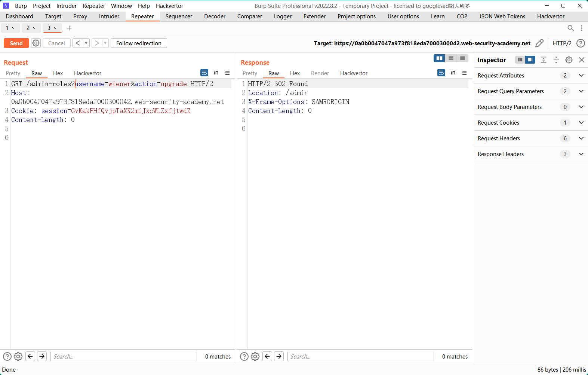Screen dimensions: 588x375
Task: Open response editor hamburger menu
Action: click(x=465, y=73)
